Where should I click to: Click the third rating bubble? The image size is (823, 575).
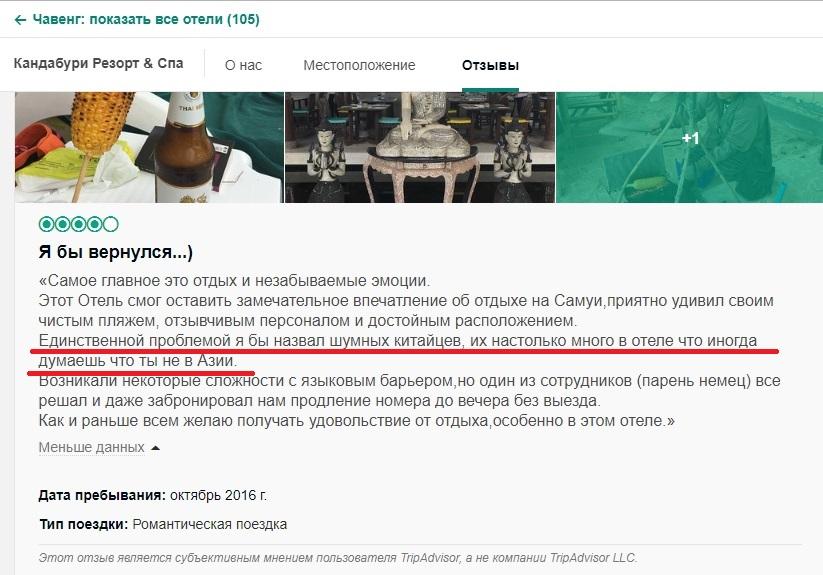coord(79,225)
